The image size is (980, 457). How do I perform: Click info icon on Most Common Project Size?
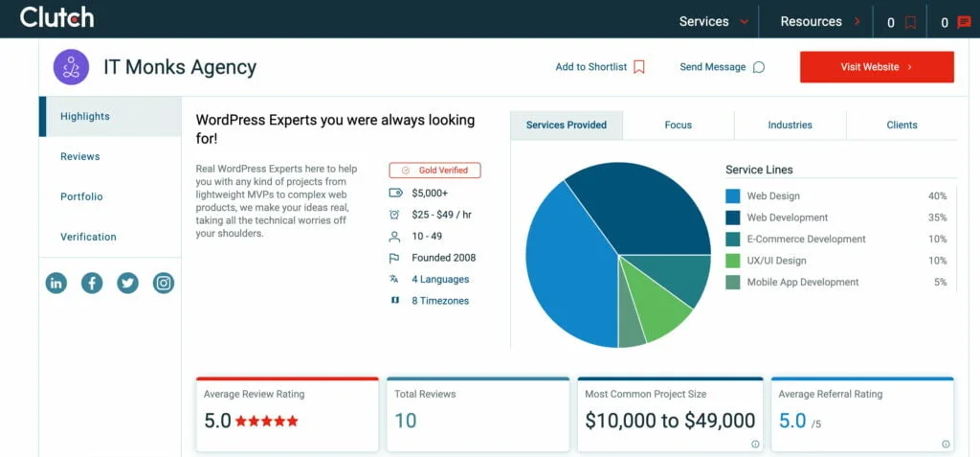[755, 444]
